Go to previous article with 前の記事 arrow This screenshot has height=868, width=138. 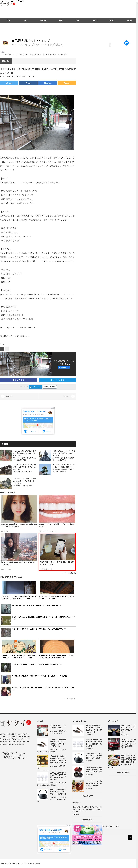(3, 396)
